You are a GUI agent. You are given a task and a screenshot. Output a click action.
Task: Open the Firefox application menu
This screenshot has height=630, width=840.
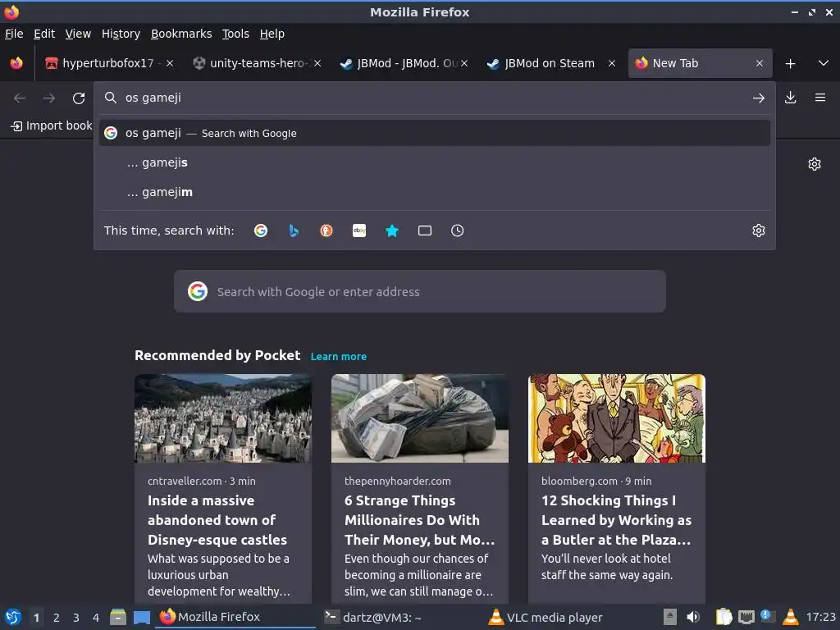pos(819,98)
